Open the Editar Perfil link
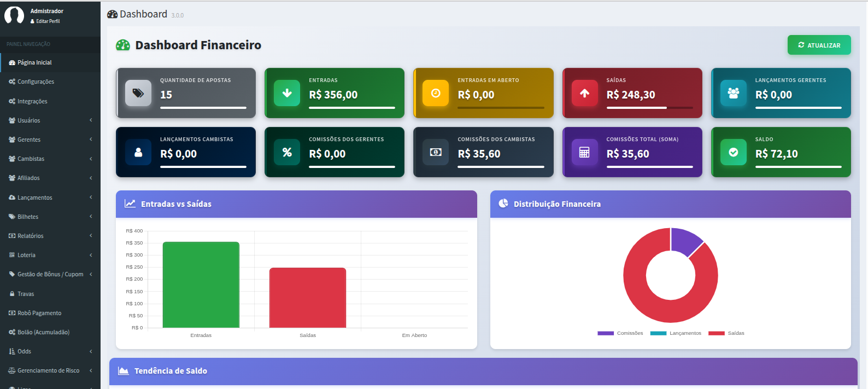 click(x=48, y=21)
